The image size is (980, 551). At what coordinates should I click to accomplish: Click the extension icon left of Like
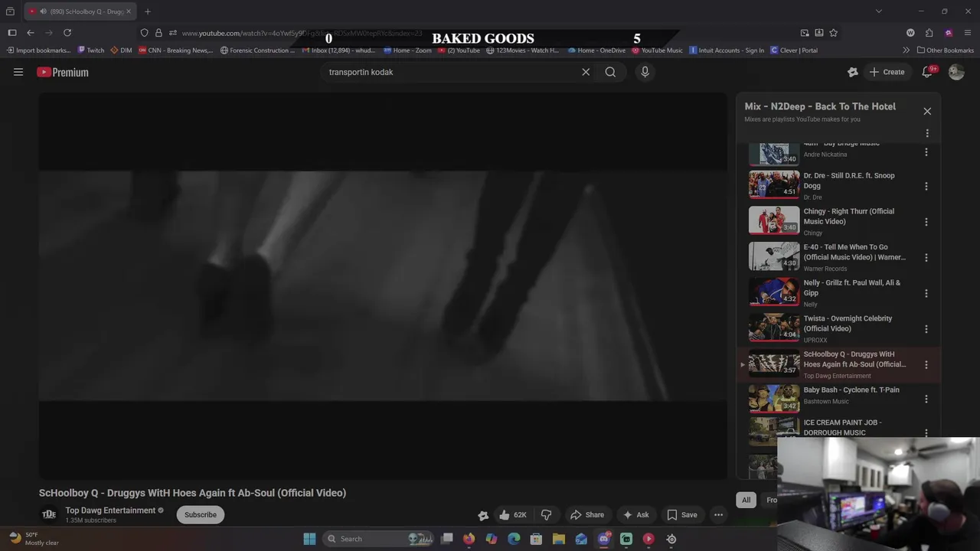[483, 515]
